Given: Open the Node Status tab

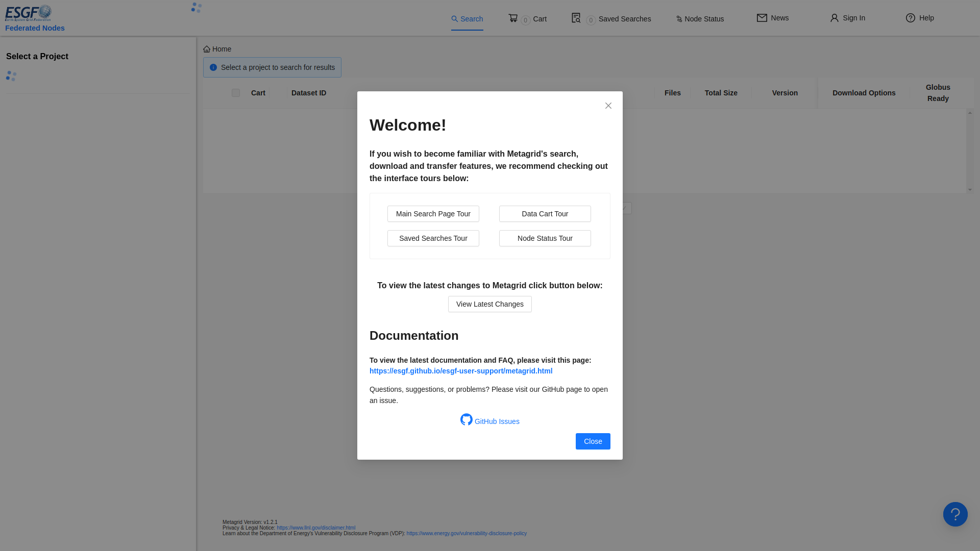Looking at the screenshot, I should [700, 19].
